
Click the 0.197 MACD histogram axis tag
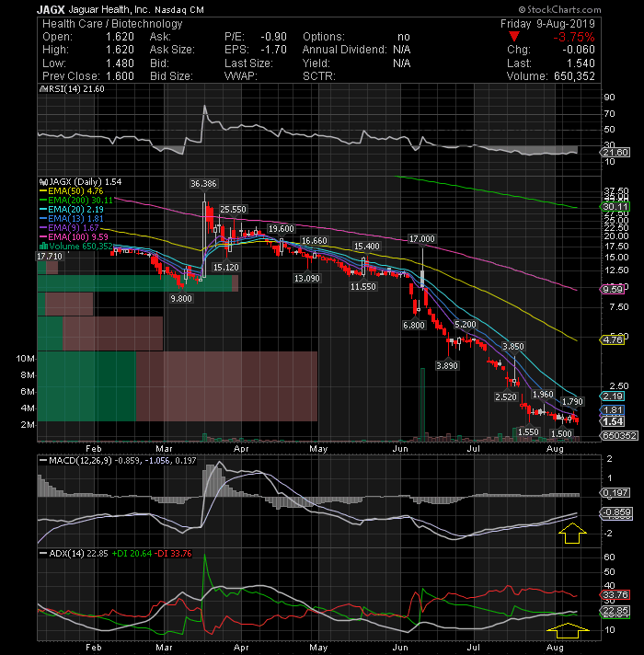tap(615, 493)
